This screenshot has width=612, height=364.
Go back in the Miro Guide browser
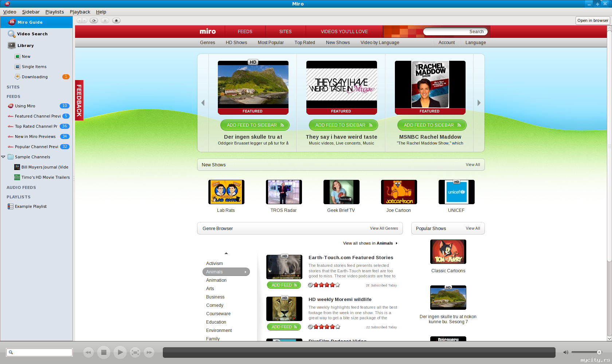coord(79,20)
